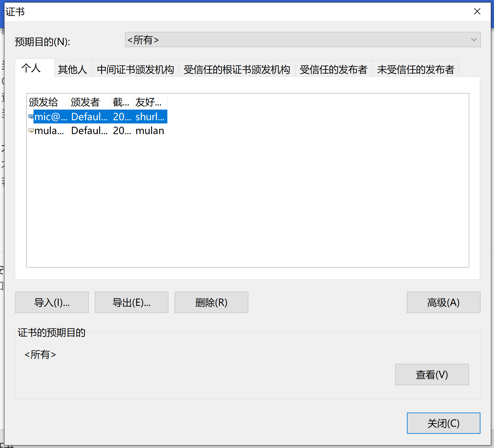The width and height of the screenshot is (494, 448).
Task: Select the mic@ certificate icon in list
Action: 31,117
